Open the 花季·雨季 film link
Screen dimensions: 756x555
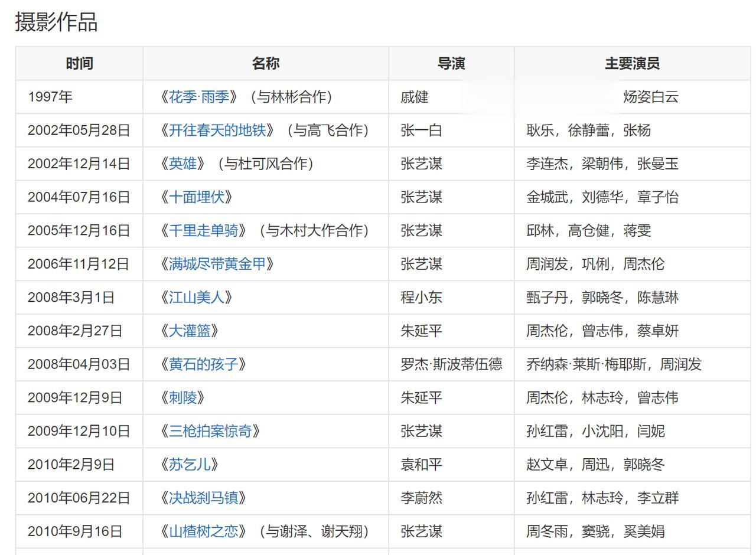[x=199, y=97]
